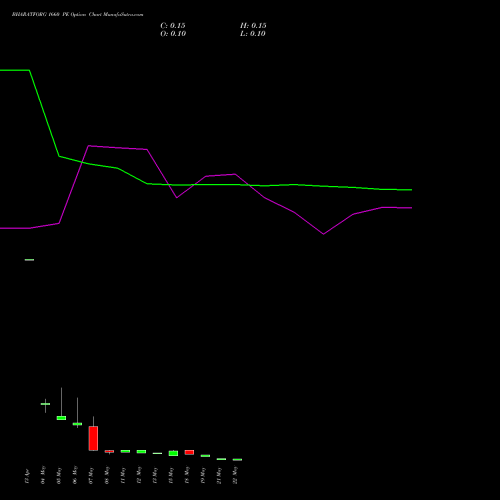Select the Open value O: 0.10
500x500 pixels.
173,34
